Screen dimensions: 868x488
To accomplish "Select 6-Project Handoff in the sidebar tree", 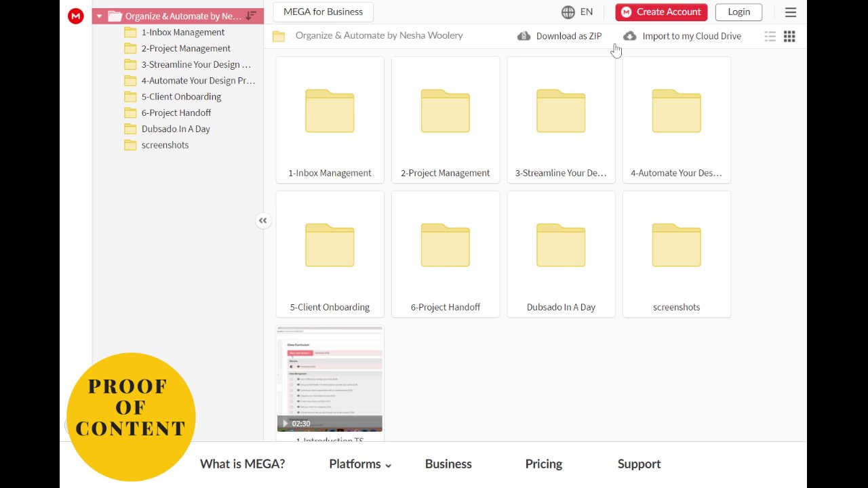I will [176, 113].
